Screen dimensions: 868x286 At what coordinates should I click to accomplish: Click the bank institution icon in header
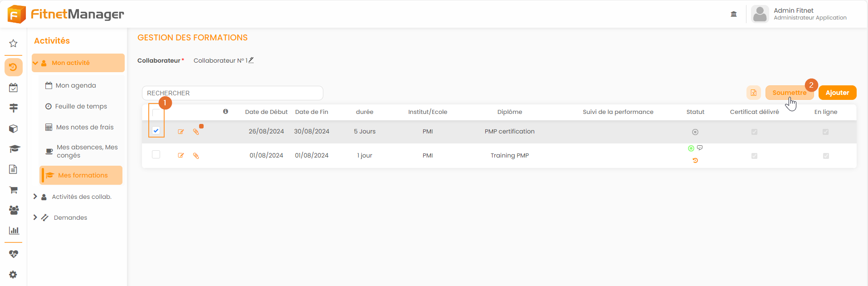point(734,14)
